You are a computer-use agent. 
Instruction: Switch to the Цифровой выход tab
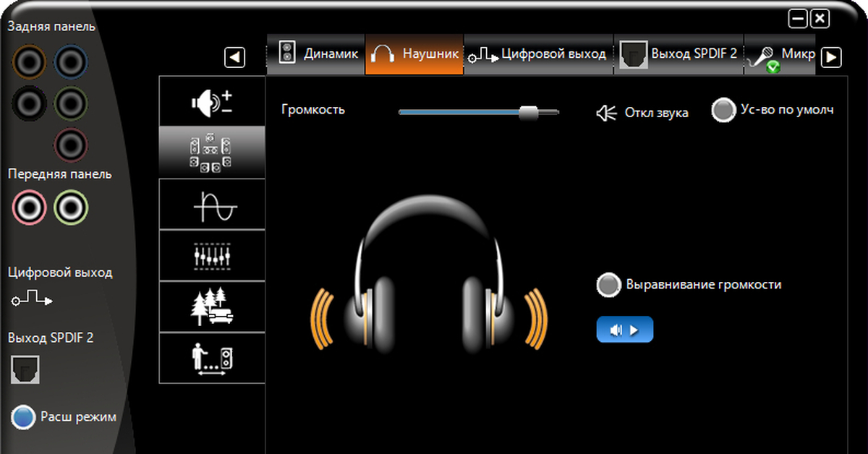coord(538,54)
